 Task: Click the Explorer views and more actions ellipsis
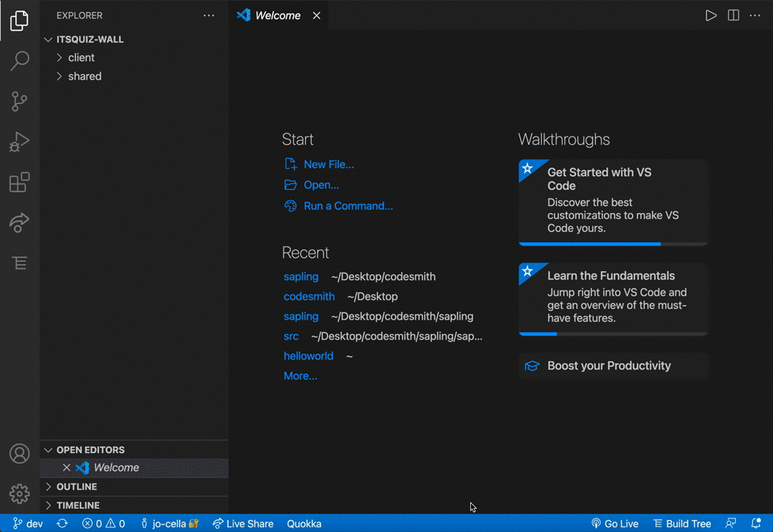[209, 15]
